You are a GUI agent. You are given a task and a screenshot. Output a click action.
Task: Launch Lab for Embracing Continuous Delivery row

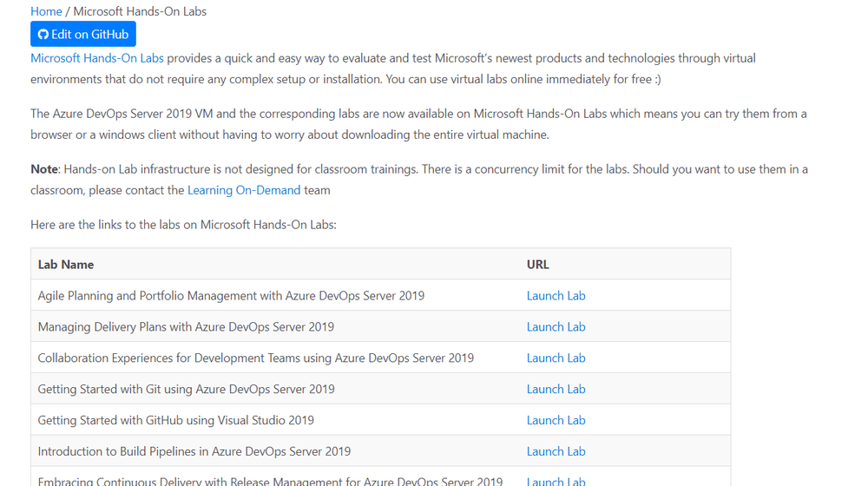point(556,481)
